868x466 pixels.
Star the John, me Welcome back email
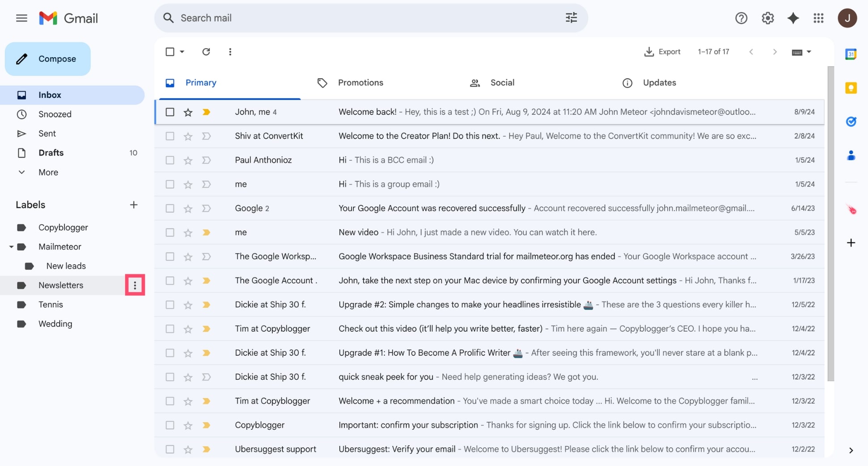click(x=188, y=112)
